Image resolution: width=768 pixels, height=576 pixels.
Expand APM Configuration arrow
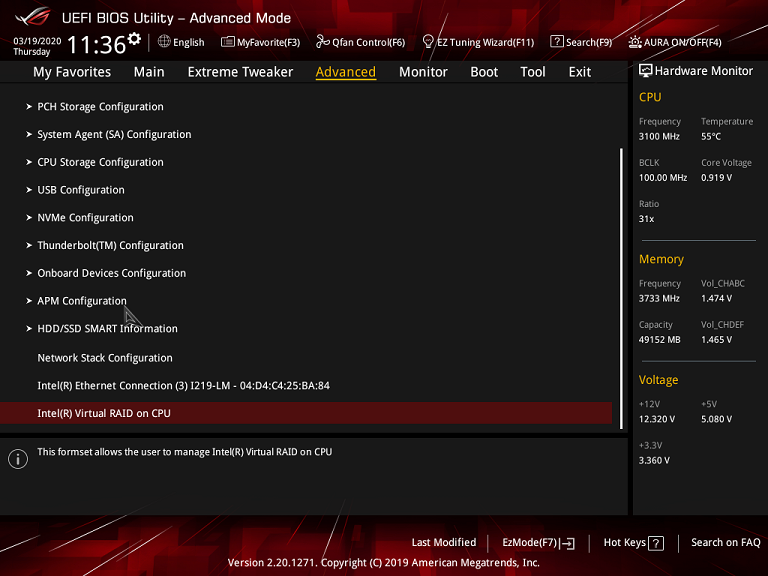tap(29, 301)
